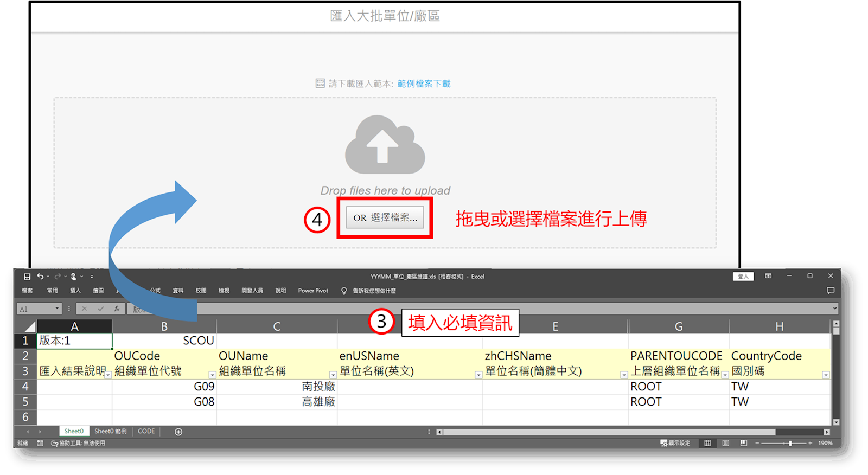Switch to the CODE sheet tab

146,432
